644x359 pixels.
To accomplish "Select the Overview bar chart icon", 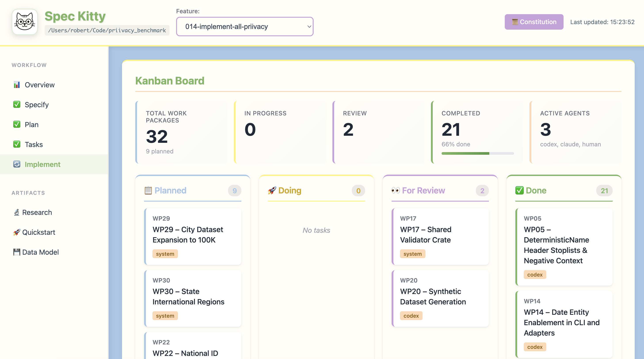I will click(x=17, y=85).
